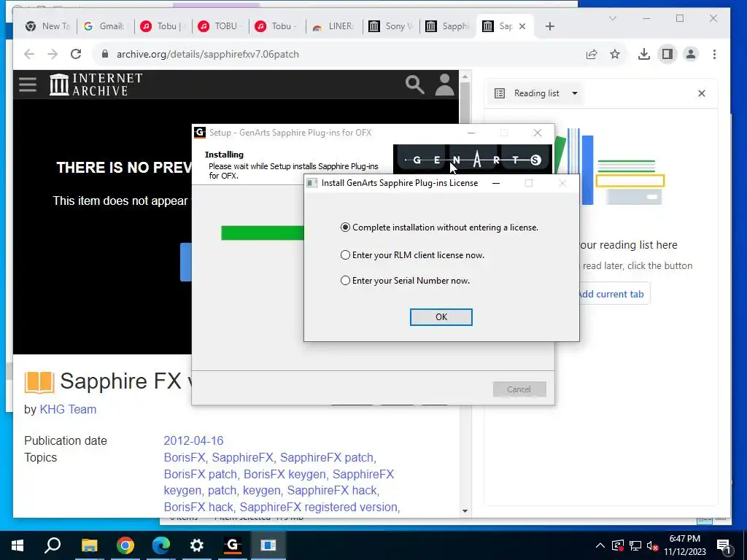Screen dimensions: 747x560
Task: Open Chrome downloads icon
Action: 644,54
